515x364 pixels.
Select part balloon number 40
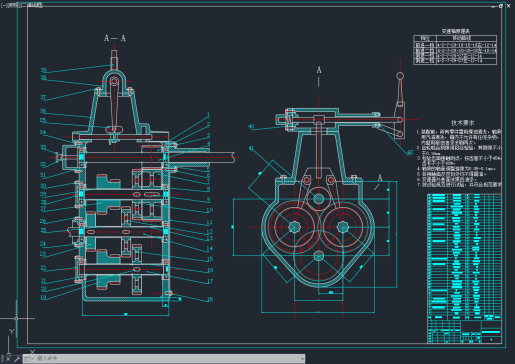251,127
